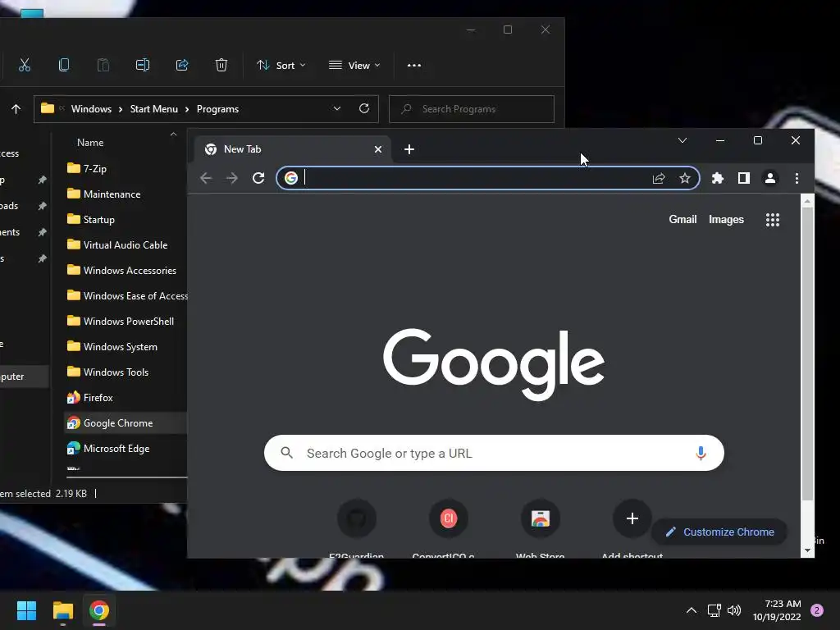The image size is (840, 630).
Task: Click the Rename icon in File Explorer toolbar
Action: point(143,66)
